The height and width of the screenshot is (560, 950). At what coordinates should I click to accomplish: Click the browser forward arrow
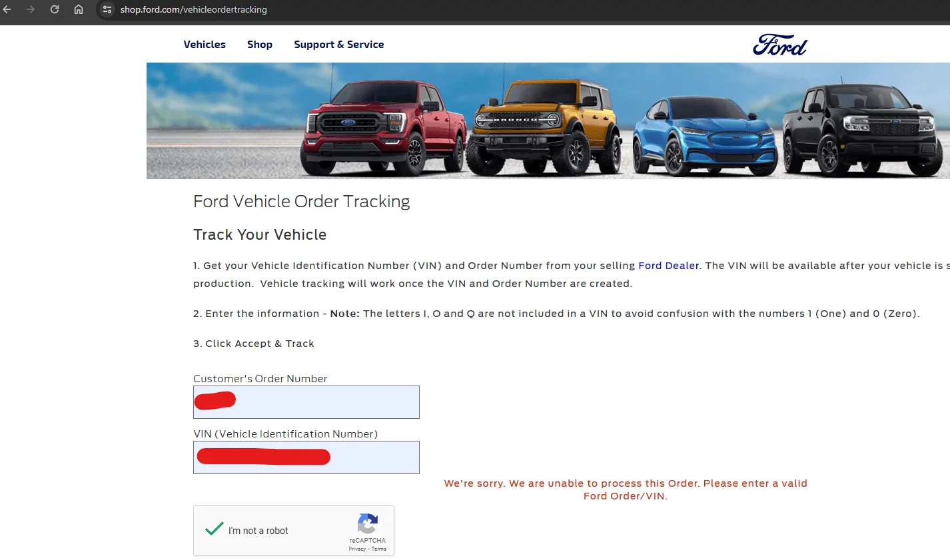coord(31,9)
